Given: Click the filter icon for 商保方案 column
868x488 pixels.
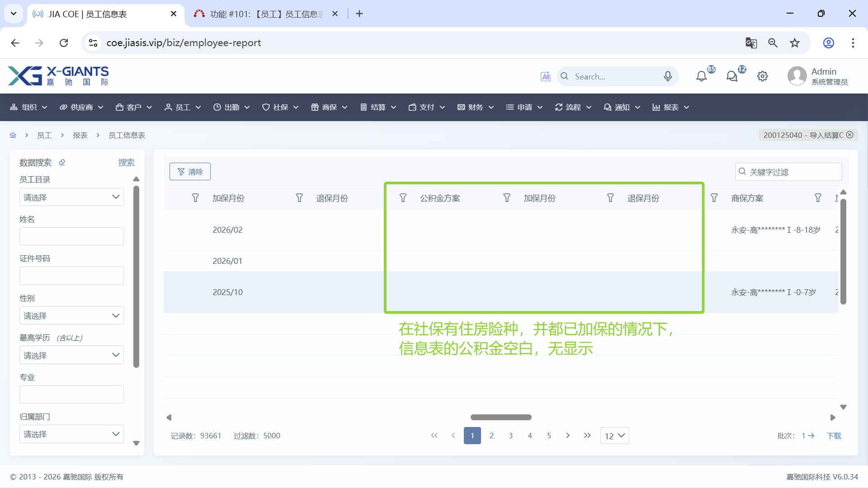Looking at the screenshot, I should 714,198.
